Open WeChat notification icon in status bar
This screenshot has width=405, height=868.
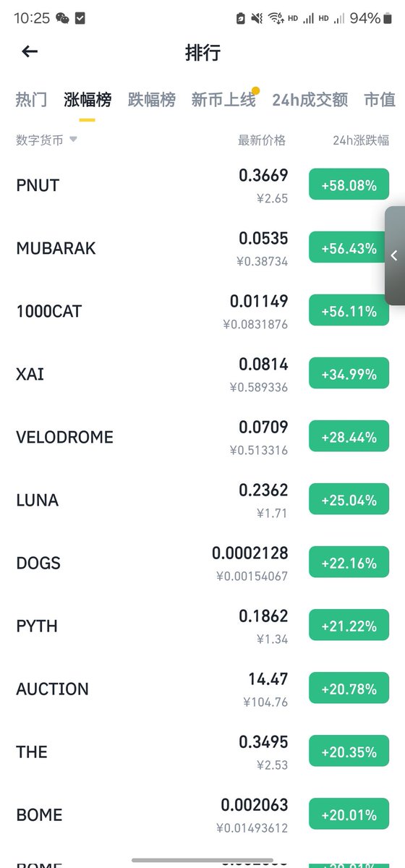[62, 18]
